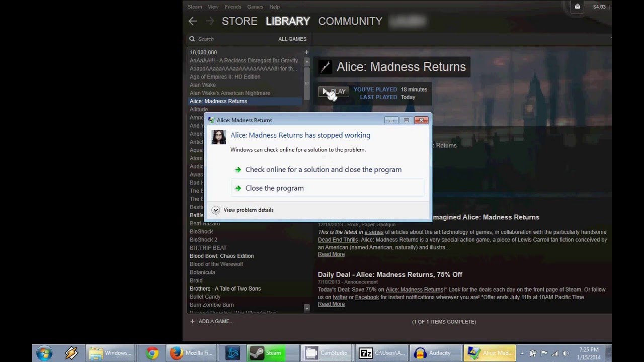The width and height of the screenshot is (644, 362).
Task: Select Brothers - A Tale of Two Sons
Action: click(x=225, y=289)
